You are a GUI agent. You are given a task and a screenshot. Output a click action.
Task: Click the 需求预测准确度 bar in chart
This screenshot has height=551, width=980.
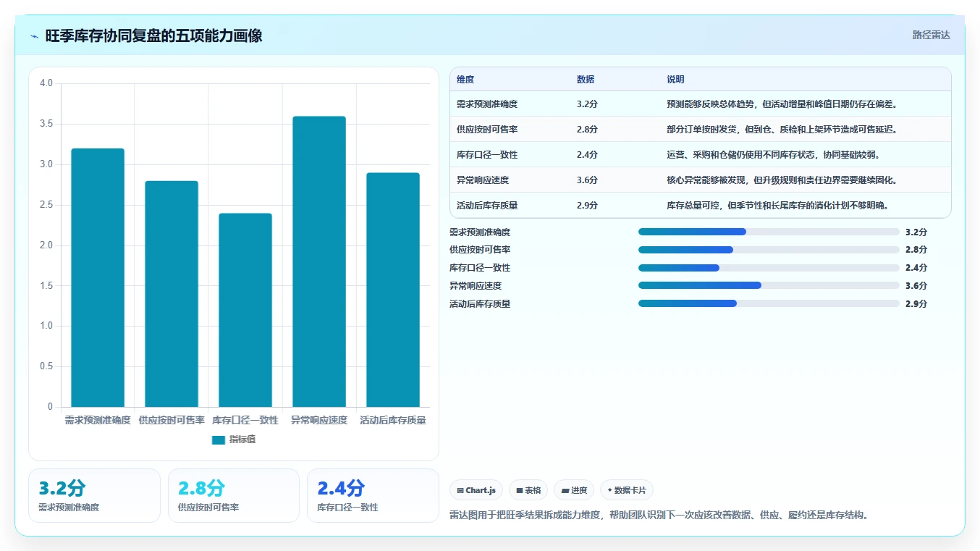tap(98, 277)
